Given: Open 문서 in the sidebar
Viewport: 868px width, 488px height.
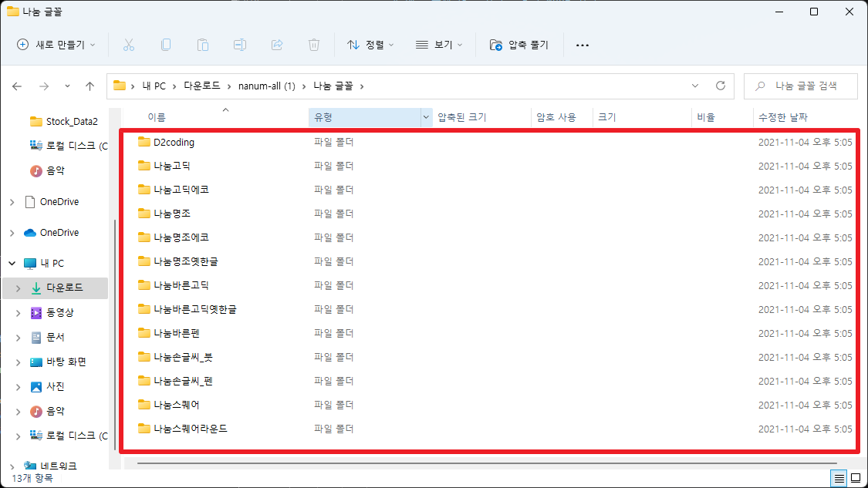Looking at the screenshot, I should pos(55,337).
